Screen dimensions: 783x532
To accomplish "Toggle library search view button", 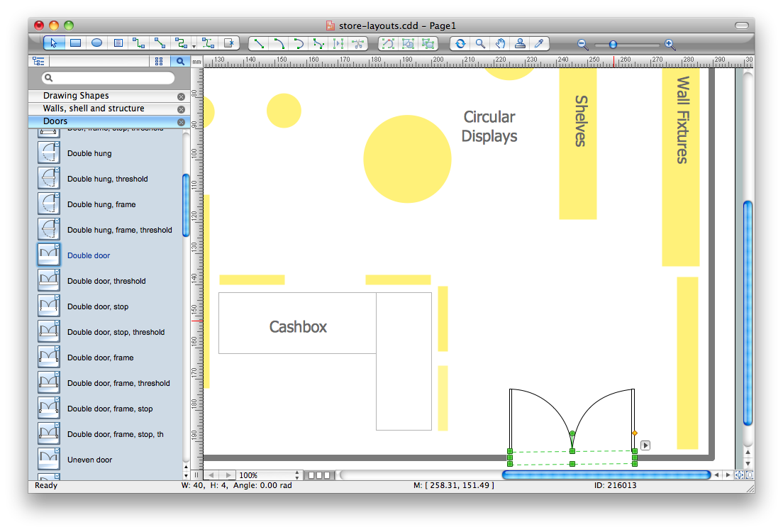I will coord(180,62).
